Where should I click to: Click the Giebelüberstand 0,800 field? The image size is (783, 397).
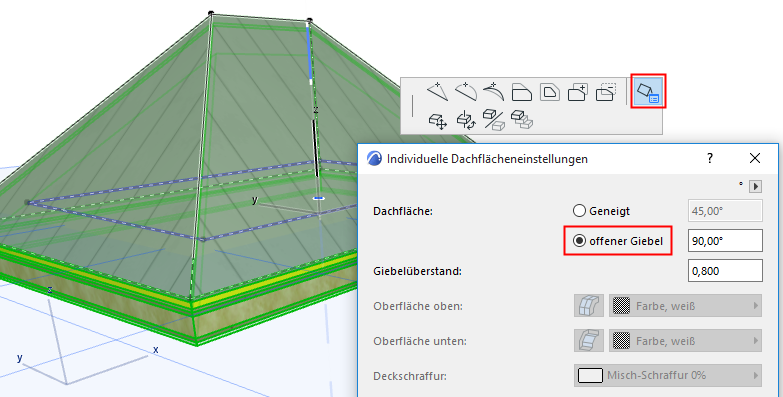click(725, 271)
